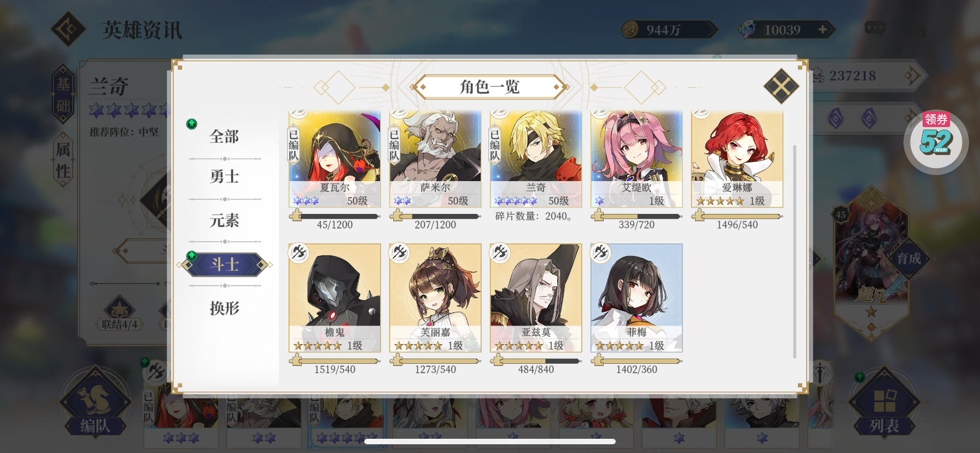Image resolution: width=980 pixels, height=453 pixels.
Task: Click the 联结4/4 star emblem
Action: click(120, 313)
